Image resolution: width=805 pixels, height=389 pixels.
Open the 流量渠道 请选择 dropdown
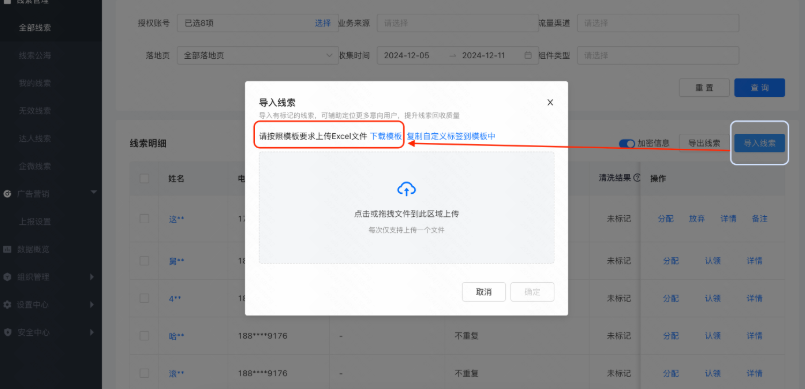point(658,23)
